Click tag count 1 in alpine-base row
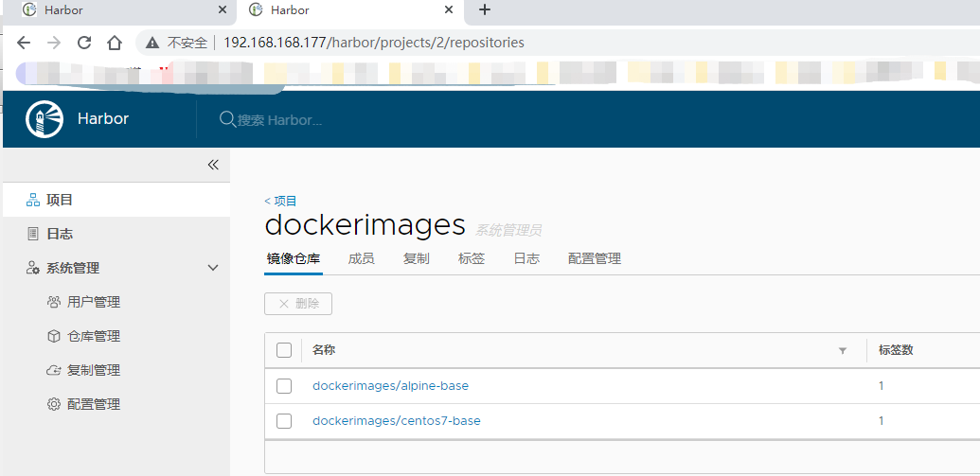Viewport: 980px width, 476px height. point(882,386)
